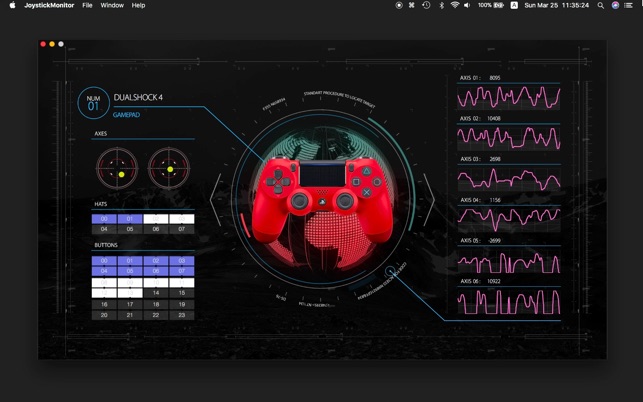The height and width of the screenshot is (402, 643).
Task: Click the red DualShock controller image
Action: coord(322,199)
